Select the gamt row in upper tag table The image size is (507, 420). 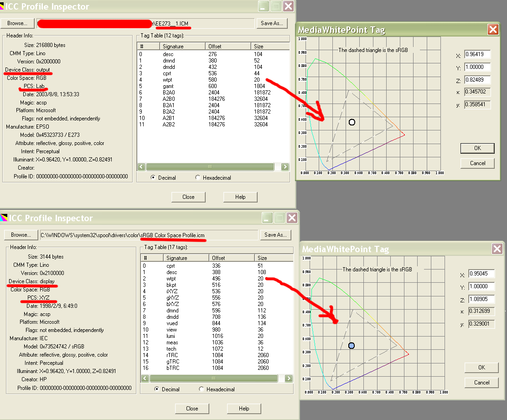click(213, 86)
